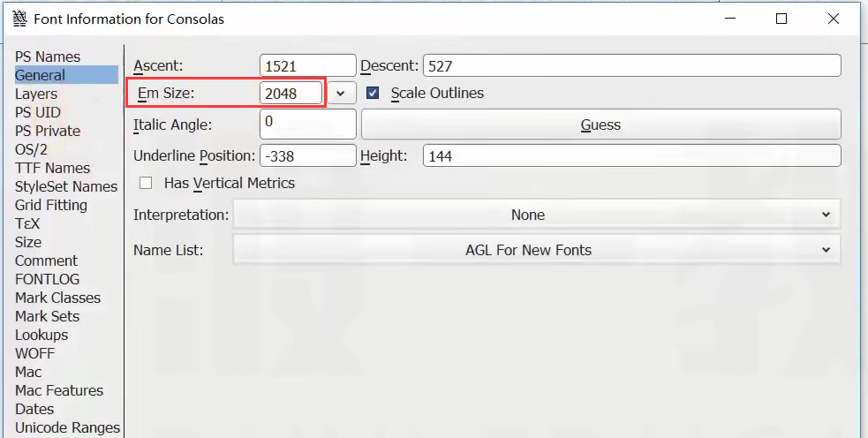Image resolution: width=868 pixels, height=438 pixels.
Task: Open the Dates section
Action: tap(34, 409)
